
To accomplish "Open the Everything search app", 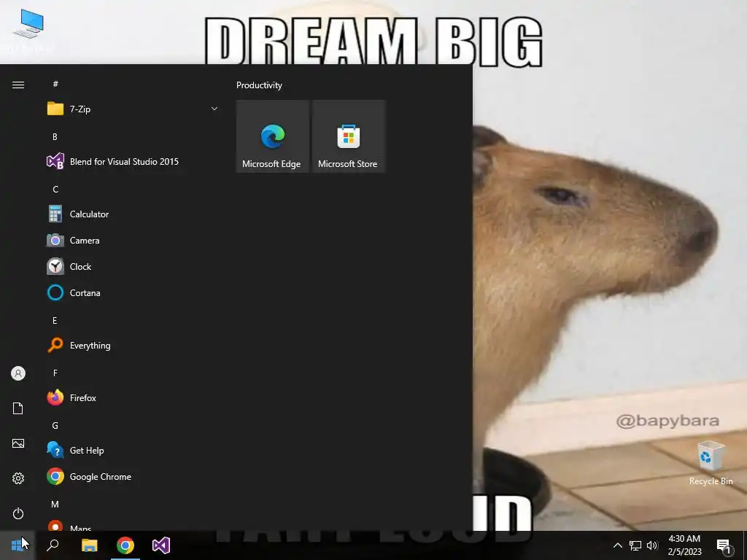I will [x=132, y=345].
